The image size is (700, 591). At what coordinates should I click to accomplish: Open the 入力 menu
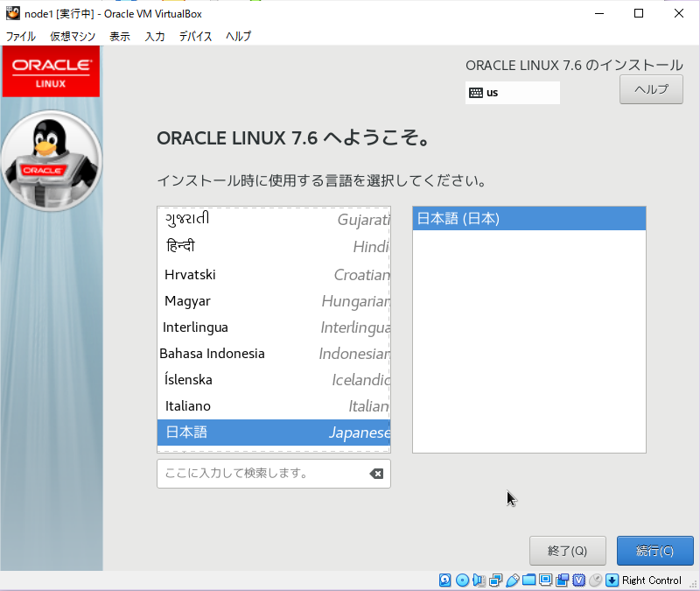[x=155, y=36]
